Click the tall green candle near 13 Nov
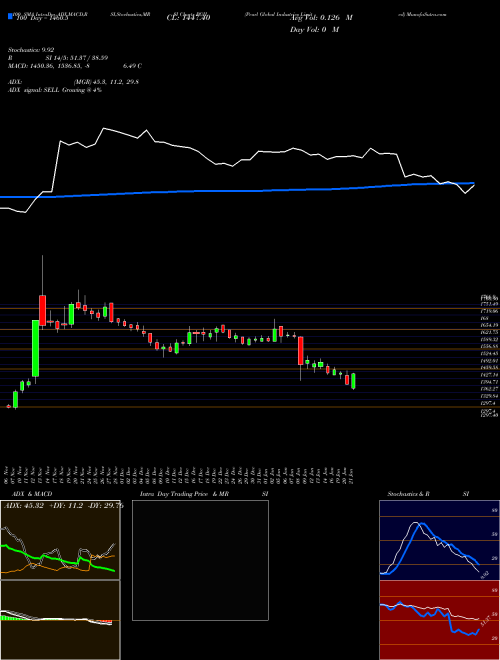The image size is (500, 660). pyautogui.click(x=36, y=348)
